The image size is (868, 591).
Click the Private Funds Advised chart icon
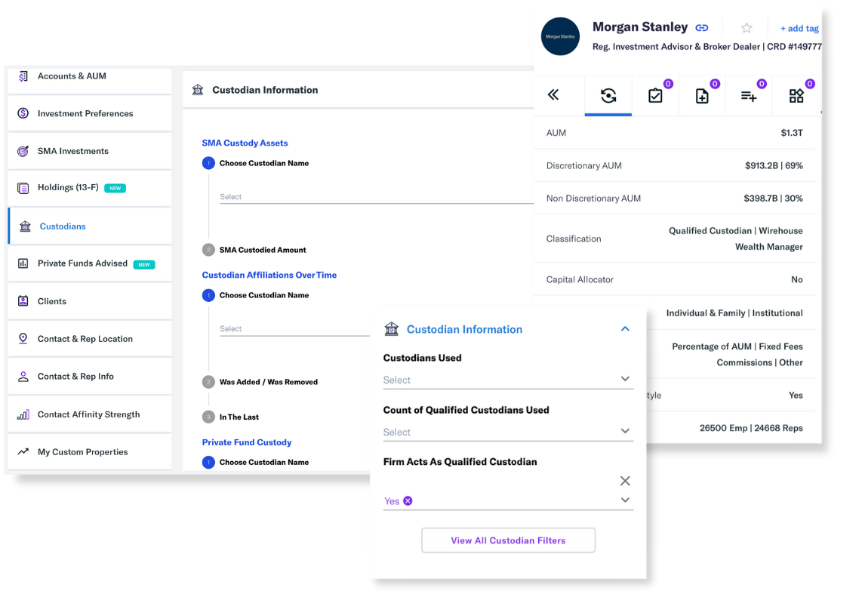(x=23, y=263)
